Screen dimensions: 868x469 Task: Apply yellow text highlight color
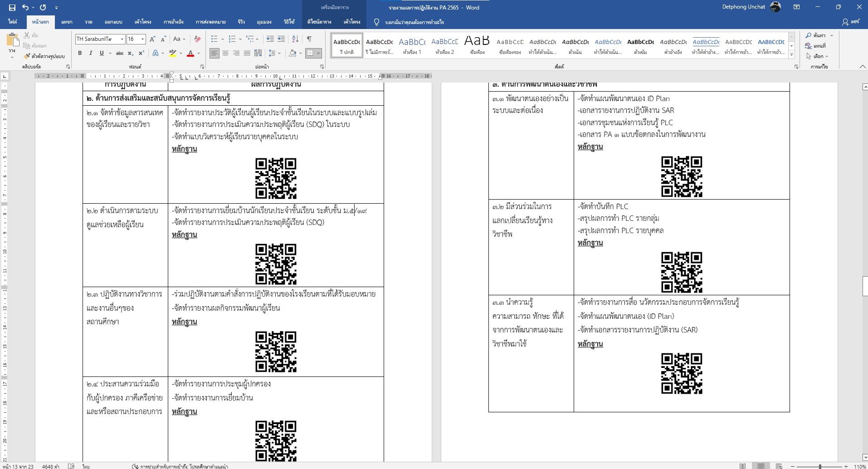172,53
